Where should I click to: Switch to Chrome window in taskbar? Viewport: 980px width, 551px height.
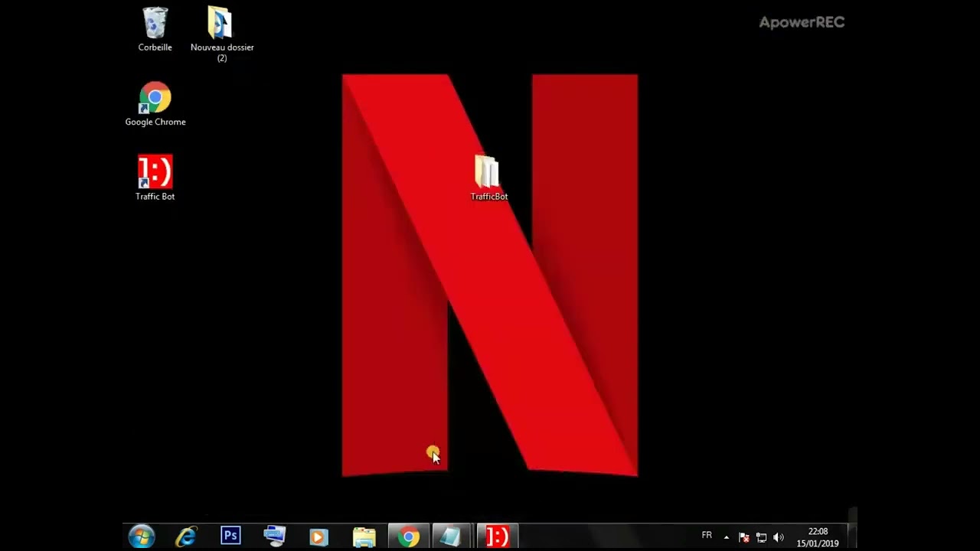pos(409,536)
